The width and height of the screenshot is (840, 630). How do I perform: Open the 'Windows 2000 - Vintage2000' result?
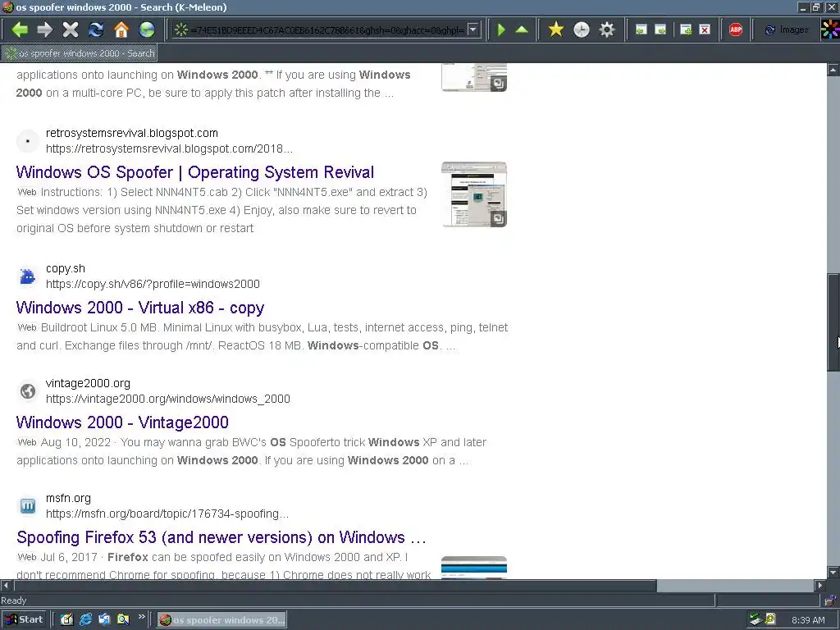[x=122, y=422]
